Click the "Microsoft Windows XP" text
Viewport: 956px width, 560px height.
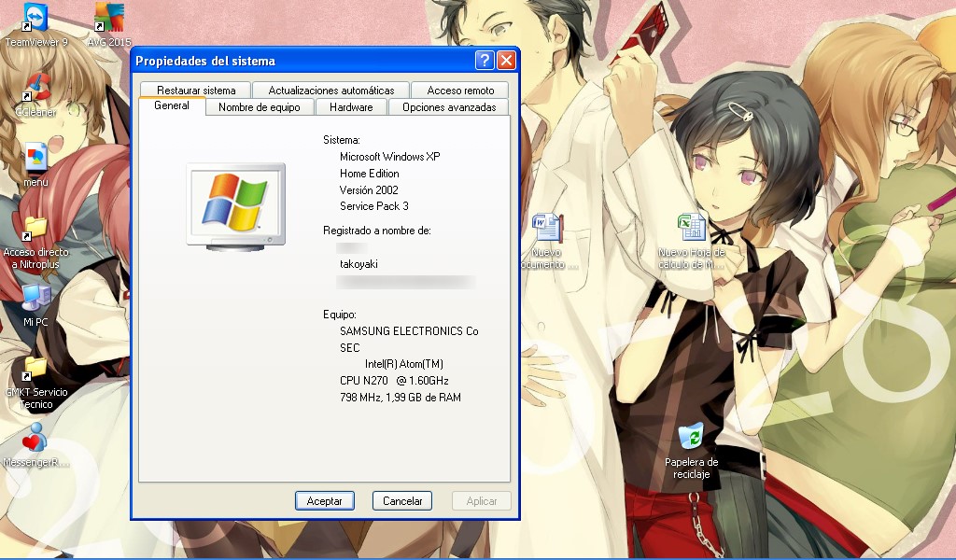point(389,157)
